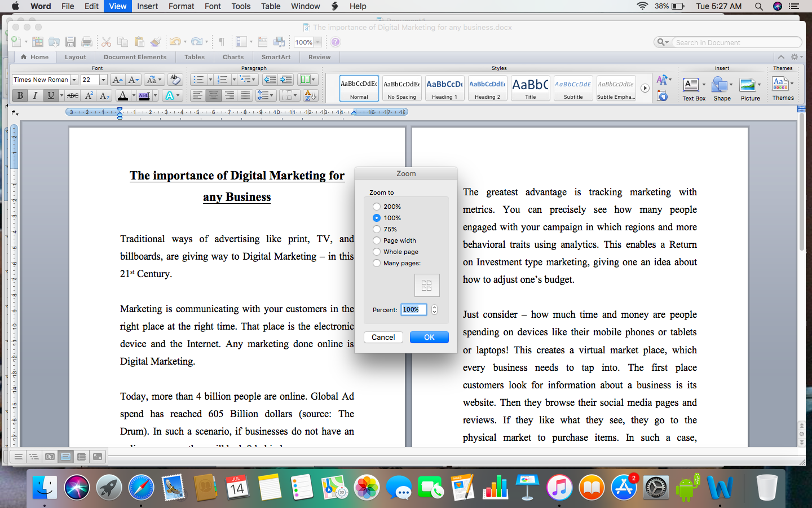Choose the 75% zoom radio button
Image resolution: width=812 pixels, height=508 pixels.
[x=377, y=229]
